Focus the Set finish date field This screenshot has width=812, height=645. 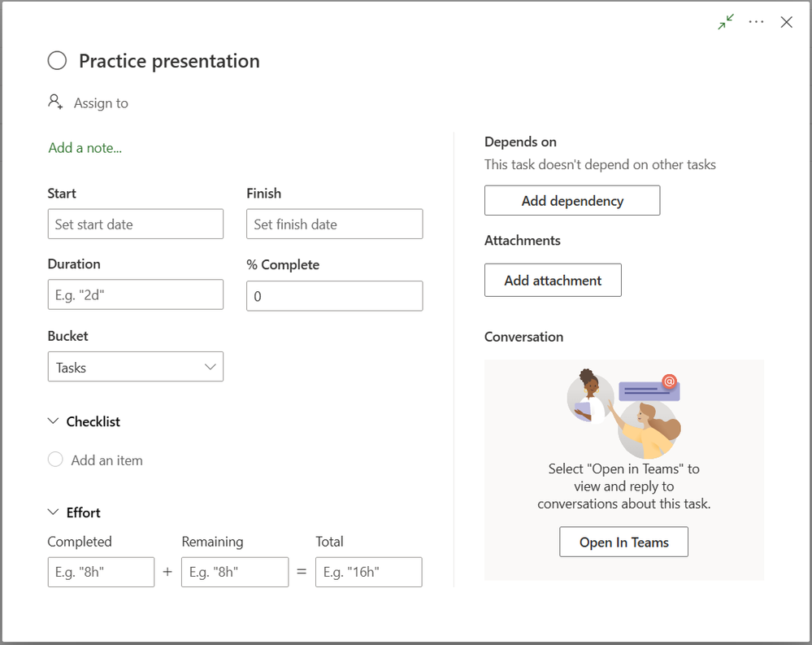tap(334, 224)
